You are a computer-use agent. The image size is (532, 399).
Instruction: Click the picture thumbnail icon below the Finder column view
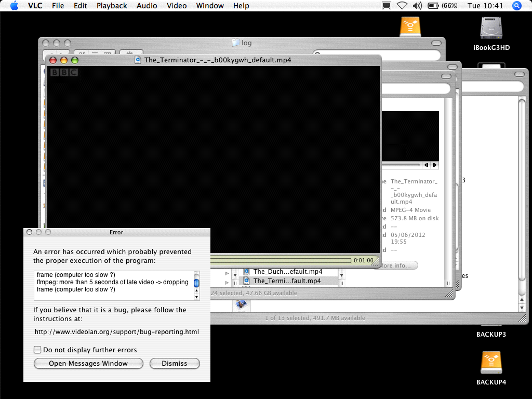[x=241, y=305]
